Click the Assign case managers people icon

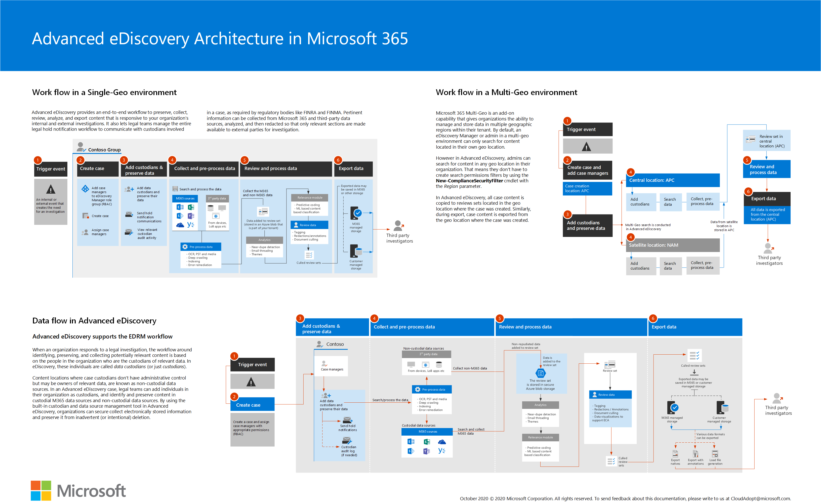pos(85,232)
